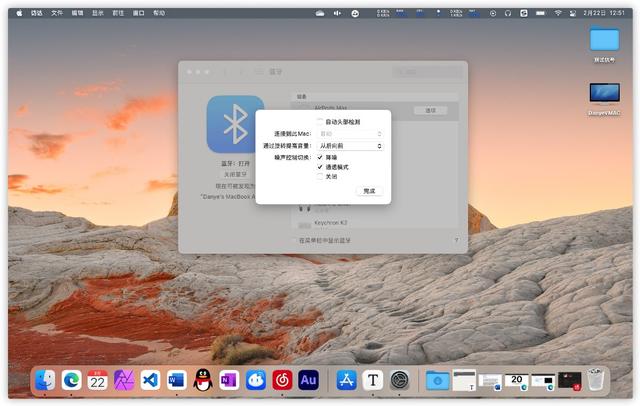The image size is (640, 406).
Task: Click the 选项 button for AirPods Max
Action: point(431,111)
